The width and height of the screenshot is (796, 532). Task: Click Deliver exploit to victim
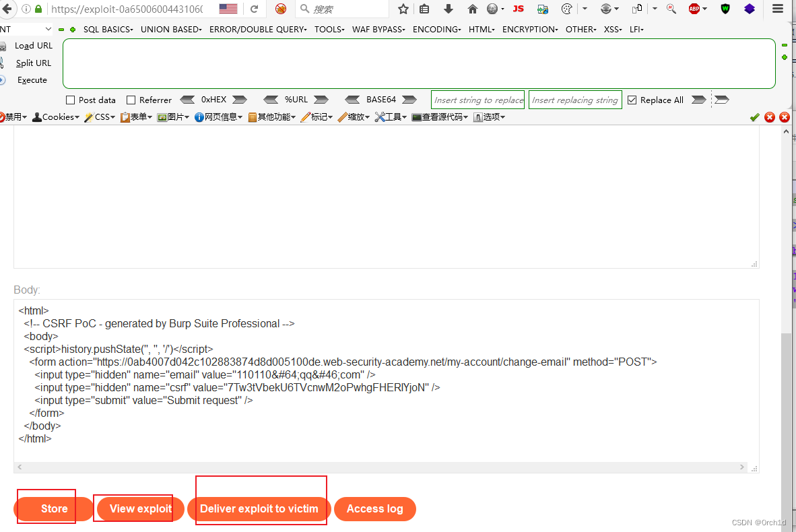point(259,508)
